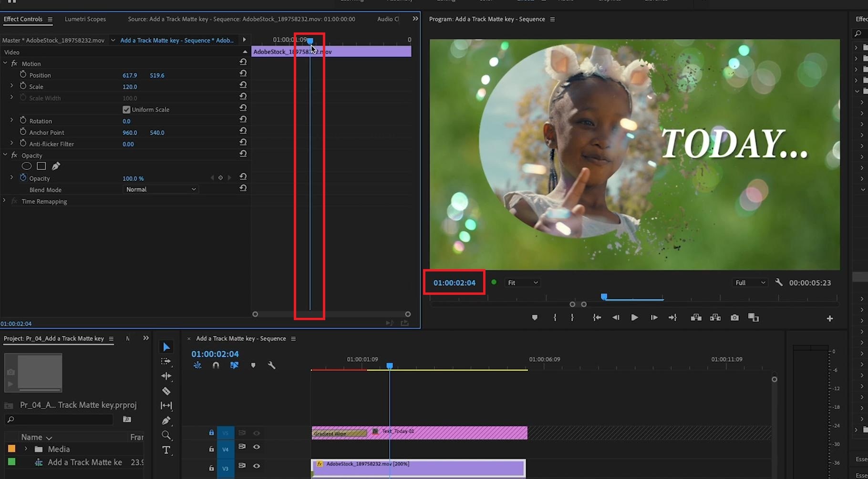Toggle V4 track output eye
Image resolution: width=868 pixels, height=479 pixels.
pyautogui.click(x=257, y=447)
